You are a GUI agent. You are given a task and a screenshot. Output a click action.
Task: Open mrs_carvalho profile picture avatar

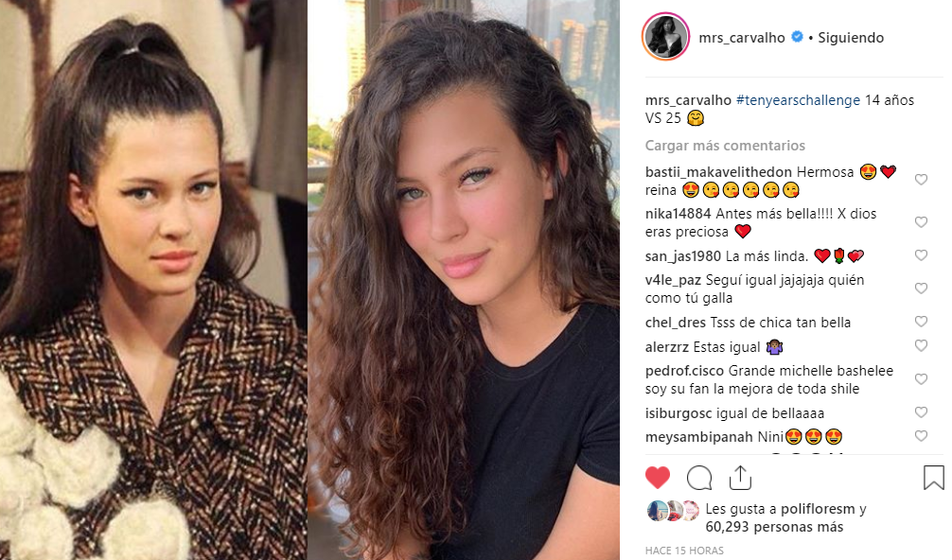coord(666,37)
